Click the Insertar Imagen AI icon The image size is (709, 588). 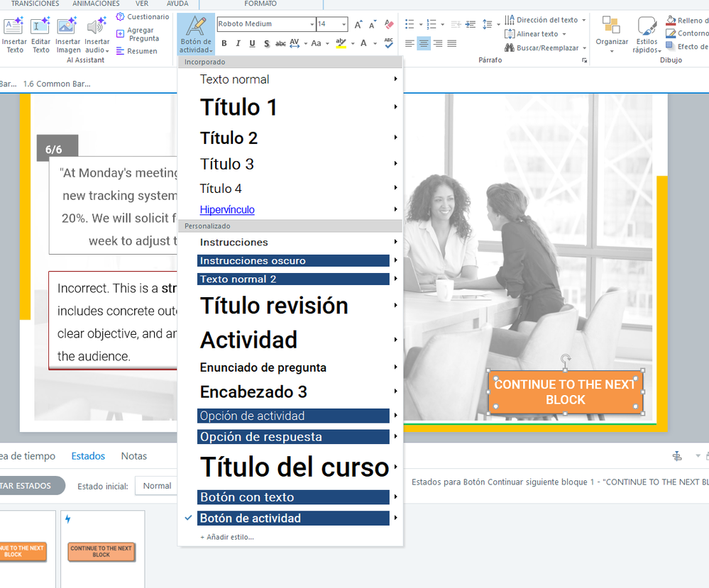pos(67,27)
